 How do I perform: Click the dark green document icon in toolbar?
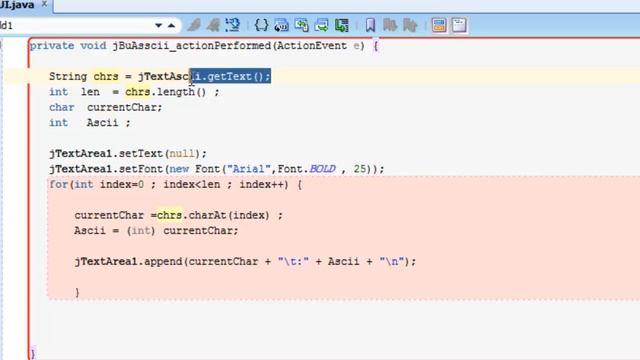point(342,25)
